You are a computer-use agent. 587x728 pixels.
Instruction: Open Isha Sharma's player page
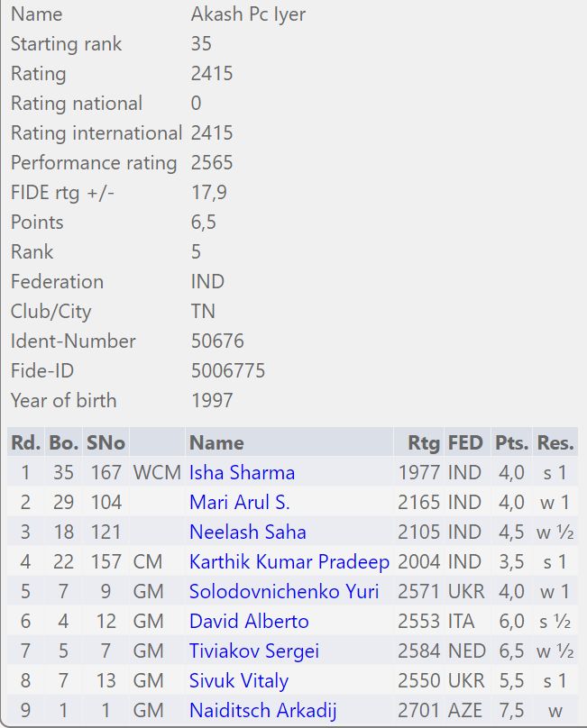click(x=242, y=473)
